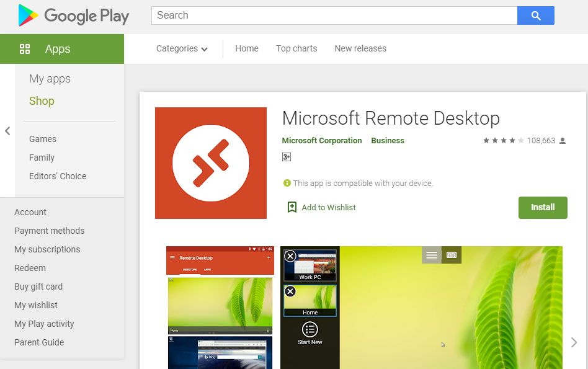The image size is (588, 369).
Task: Click the compatibility info icon
Action: coord(287,183)
